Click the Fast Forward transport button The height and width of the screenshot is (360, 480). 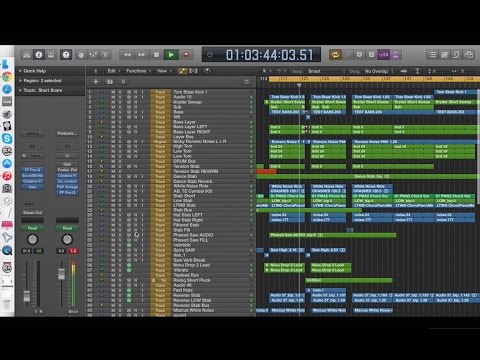pos(142,55)
